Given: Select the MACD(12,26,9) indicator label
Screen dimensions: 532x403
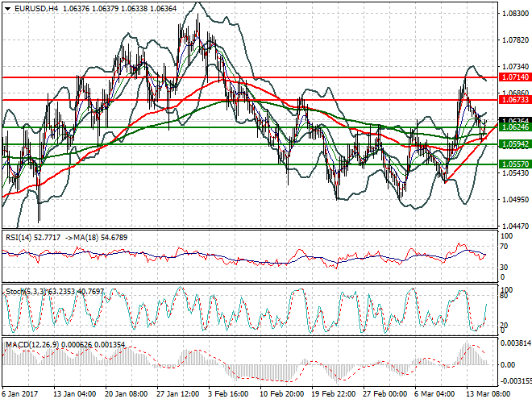Looking at the screenshot, I should (32, 345).
